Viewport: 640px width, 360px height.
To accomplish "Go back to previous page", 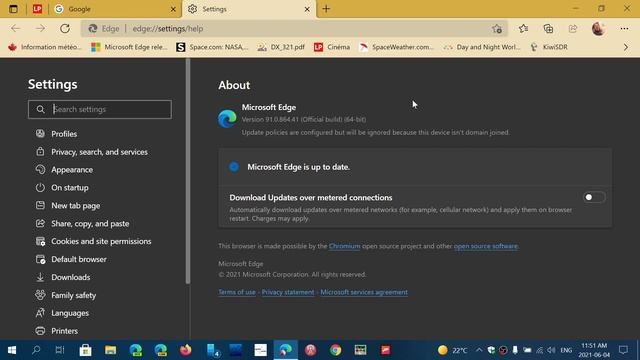I will coord(16,29).
